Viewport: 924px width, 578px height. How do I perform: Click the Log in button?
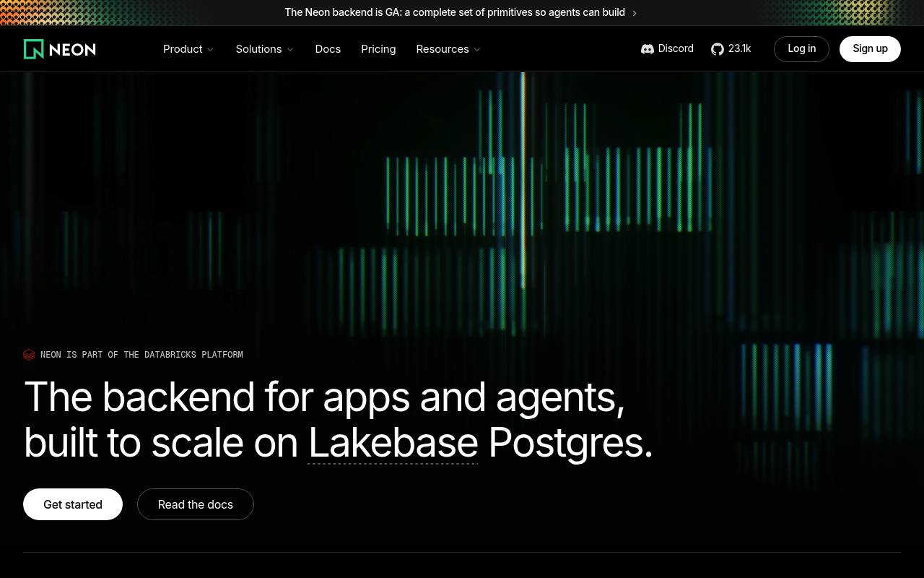coord(801,49)
